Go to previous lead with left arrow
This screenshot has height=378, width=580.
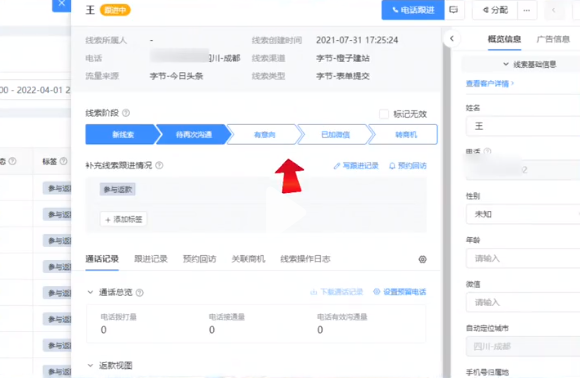[x=554, y=10]
